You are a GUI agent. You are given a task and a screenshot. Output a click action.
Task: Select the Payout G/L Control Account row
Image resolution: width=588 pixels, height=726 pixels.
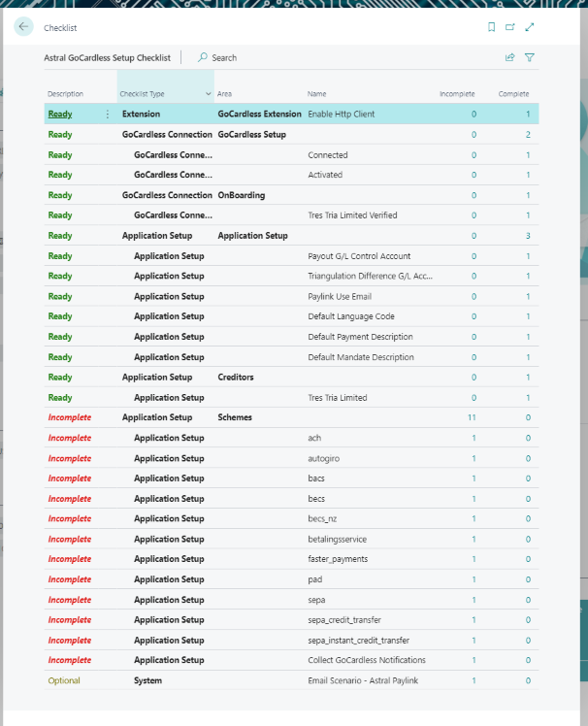pyautogui.click(x=358, y=256)
